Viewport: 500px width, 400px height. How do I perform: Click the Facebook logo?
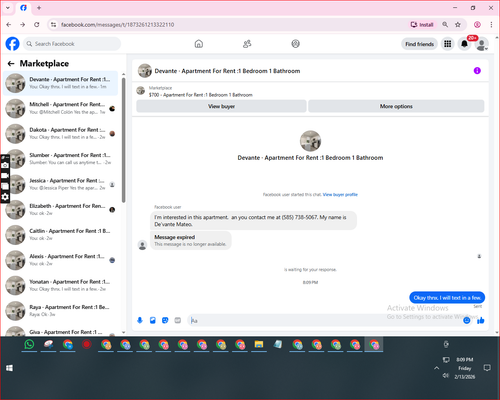pyautogui.click(x=13, y=44)
